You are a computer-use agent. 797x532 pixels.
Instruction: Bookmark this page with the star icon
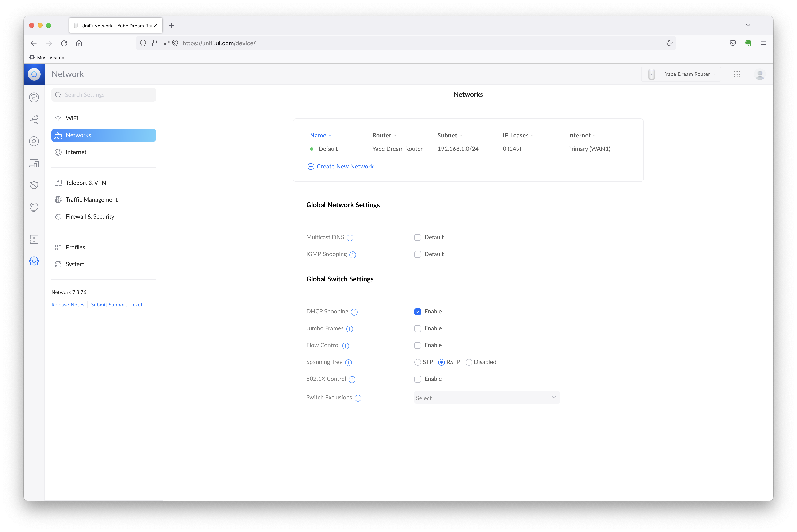coord(669,43)
